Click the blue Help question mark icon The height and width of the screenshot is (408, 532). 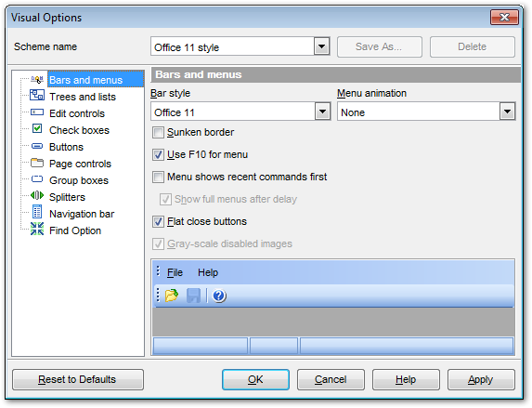point(219,296)
